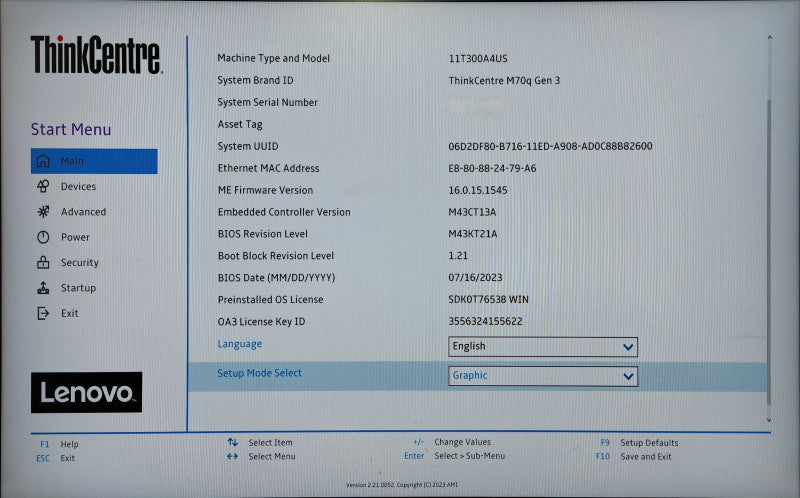Choose Exit in the Start Menu
800x498 pixels.
point(69,313)
